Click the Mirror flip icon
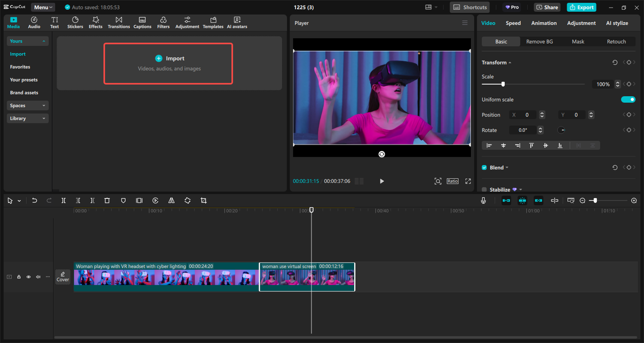644x343 pixels. (171, 200)
